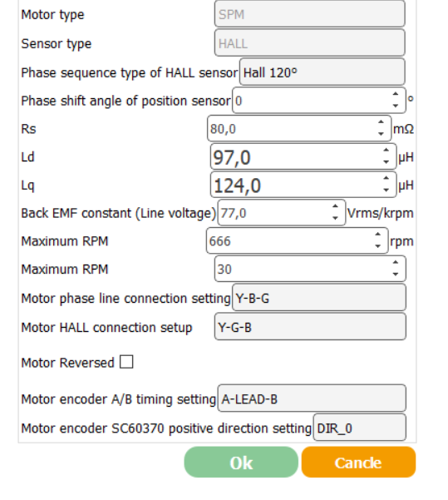Decrease the Maximum RPM value of 30

pos(396,274)
